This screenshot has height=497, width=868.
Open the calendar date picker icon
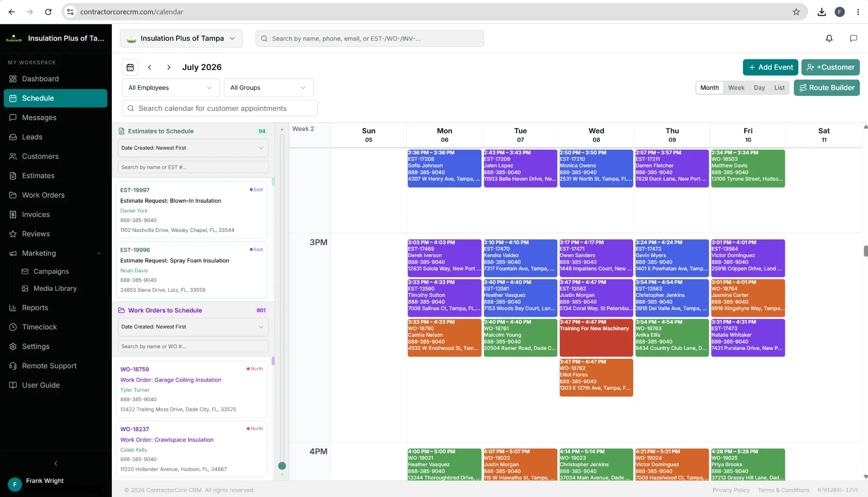click(x=130, y=67)
